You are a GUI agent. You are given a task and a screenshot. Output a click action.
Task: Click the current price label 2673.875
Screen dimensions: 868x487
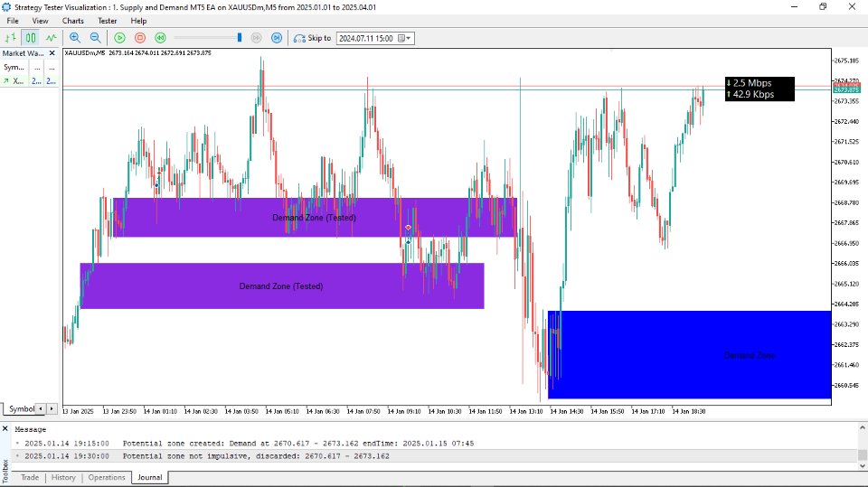(846, 89)
